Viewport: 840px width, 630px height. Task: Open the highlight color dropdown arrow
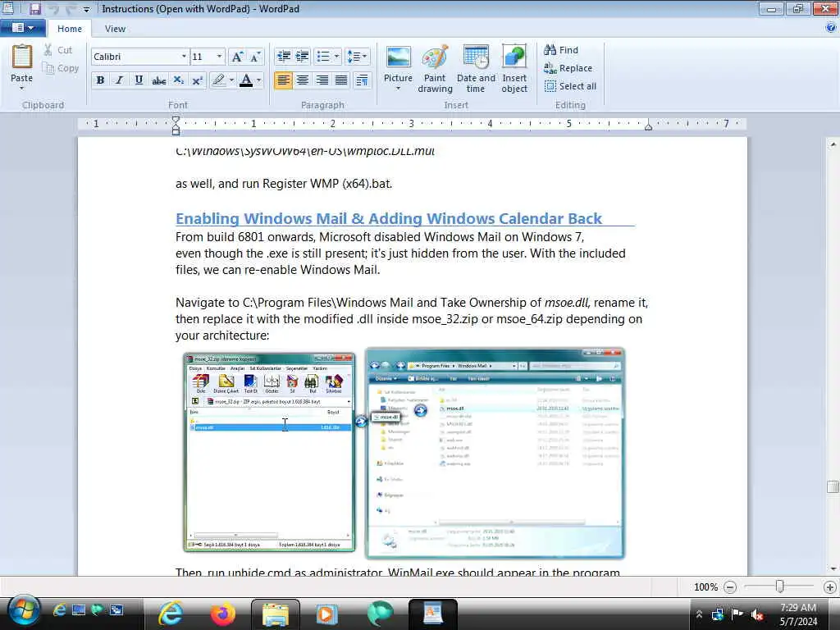[231, 80]
